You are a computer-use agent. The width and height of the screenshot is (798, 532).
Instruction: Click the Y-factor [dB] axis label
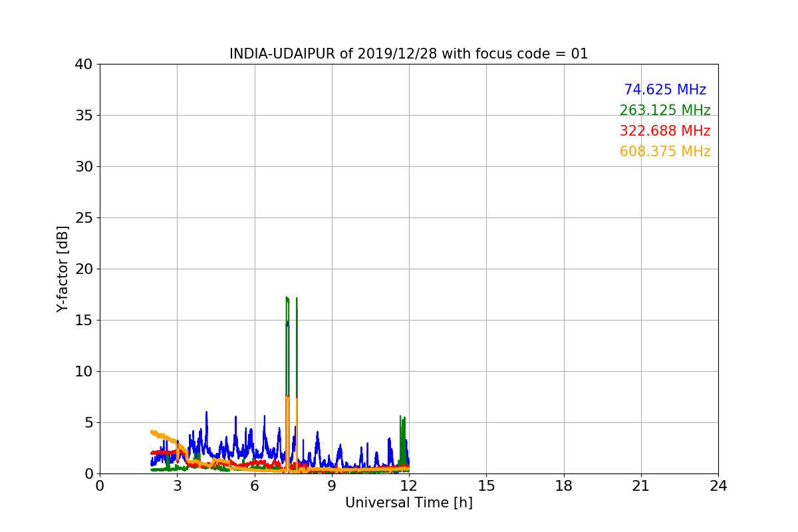(x=63, y=269)
